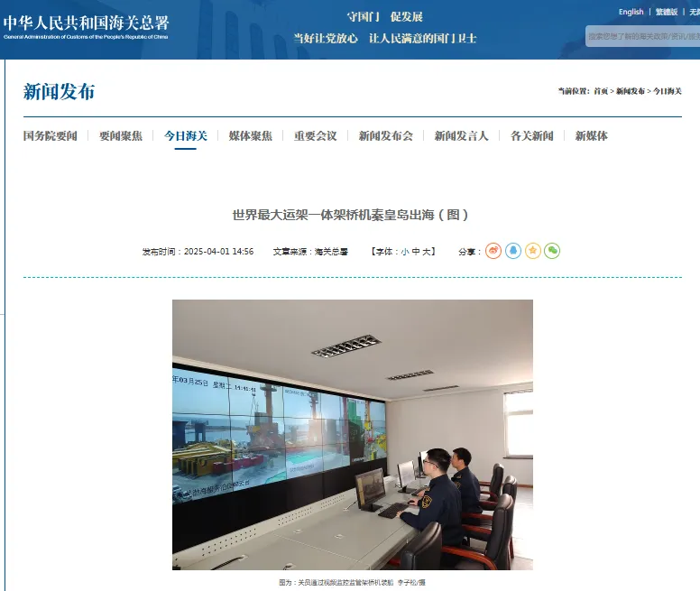Click the header slogan 守国门 促发展

click(385, 17)
